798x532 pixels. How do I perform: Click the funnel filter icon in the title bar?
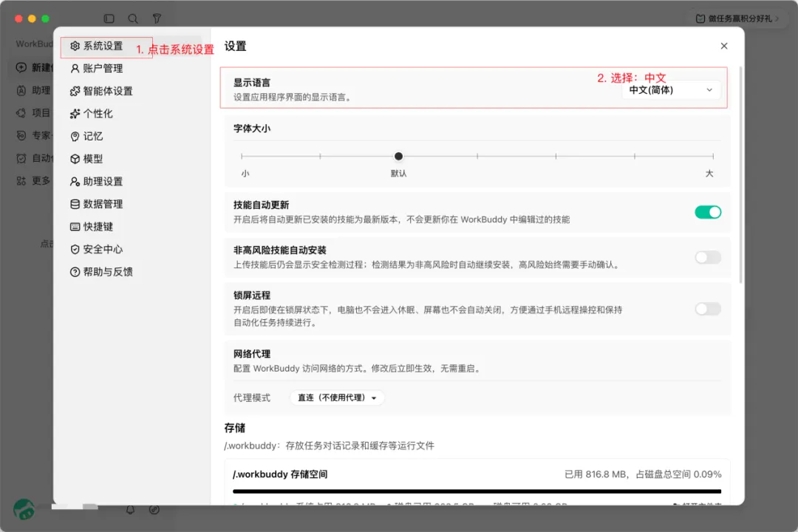click(x=157, y=18)
